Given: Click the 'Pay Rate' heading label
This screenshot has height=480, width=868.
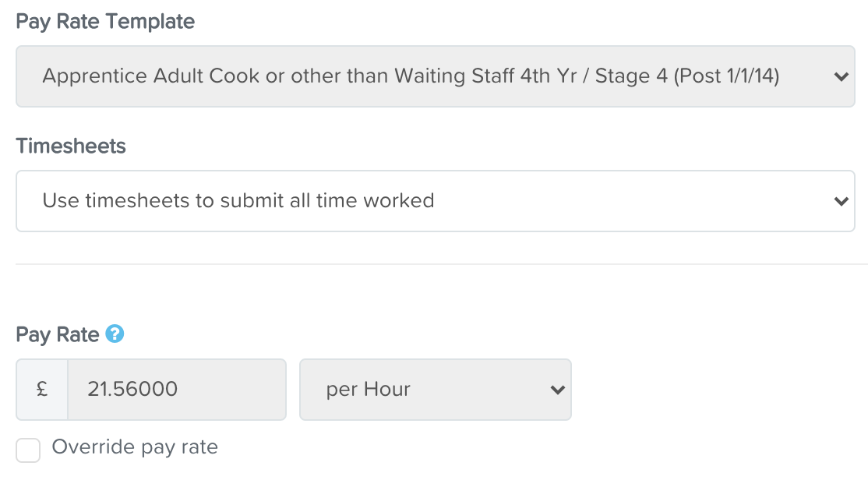Looking at the screenshot, I should pyautogui.click(x=58, y=334).
